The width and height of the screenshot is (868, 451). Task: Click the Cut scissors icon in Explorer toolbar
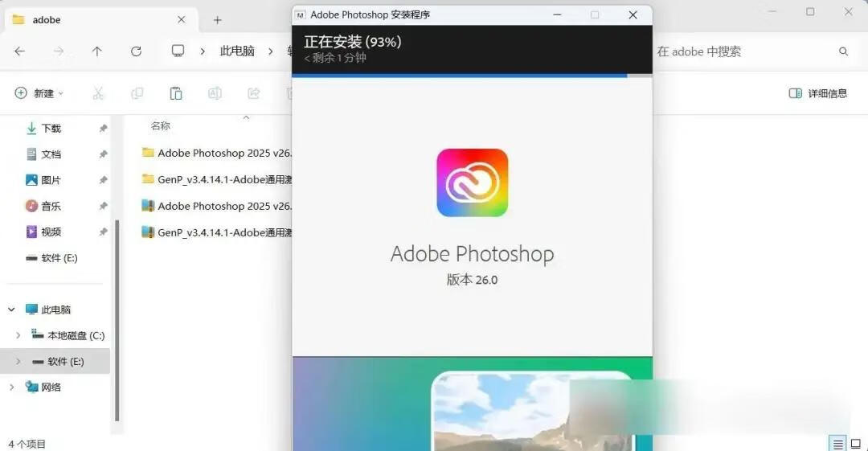click(x=98, y=93)
